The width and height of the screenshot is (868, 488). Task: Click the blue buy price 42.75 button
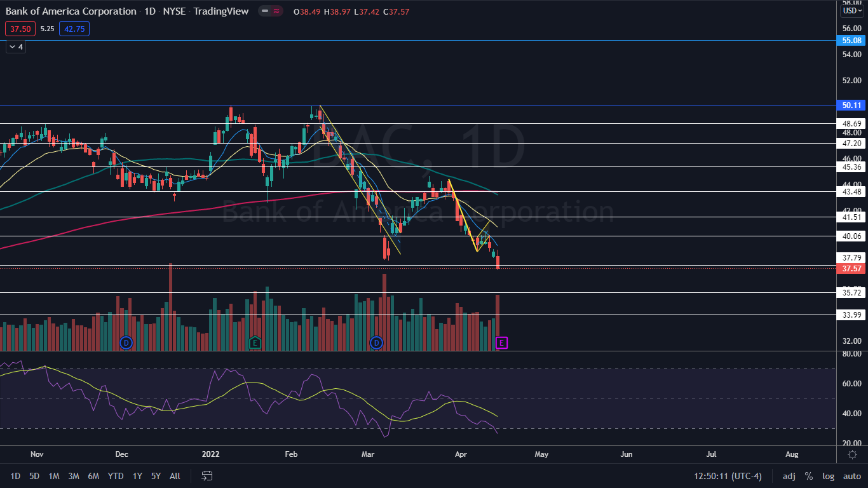coord(74,28)
